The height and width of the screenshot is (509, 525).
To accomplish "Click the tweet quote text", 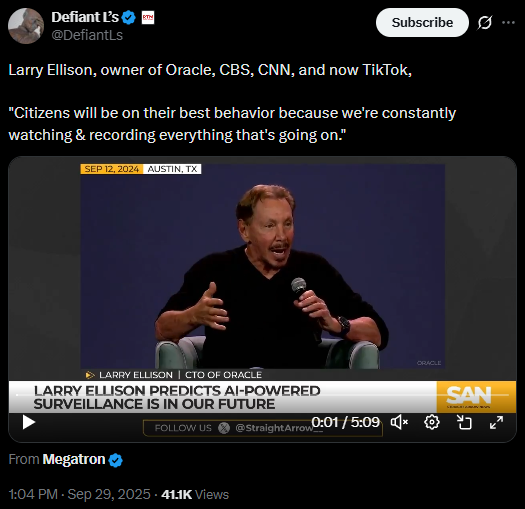I will pyautogui.click(x=232, y=124).
